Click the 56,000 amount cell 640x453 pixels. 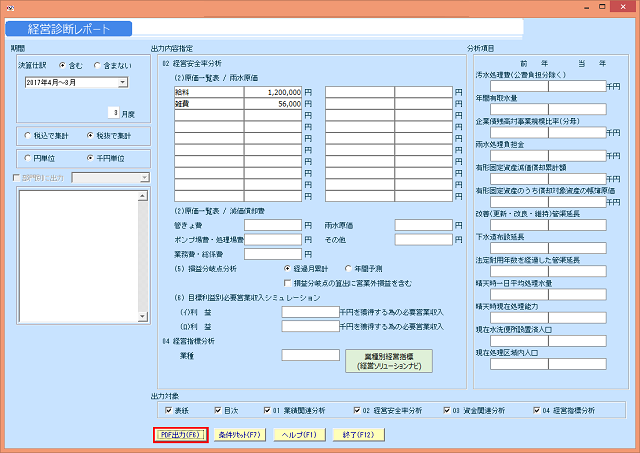point(273,104)
